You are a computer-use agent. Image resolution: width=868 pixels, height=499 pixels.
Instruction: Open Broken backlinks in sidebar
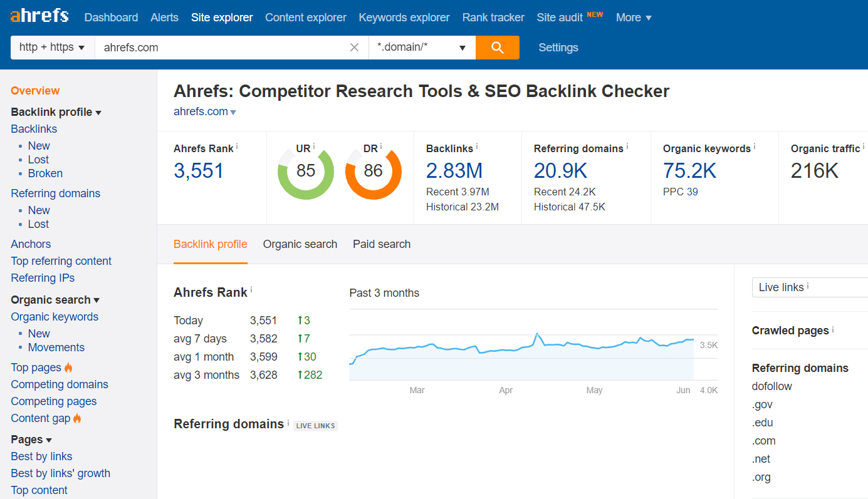click(x=45, y=173)
